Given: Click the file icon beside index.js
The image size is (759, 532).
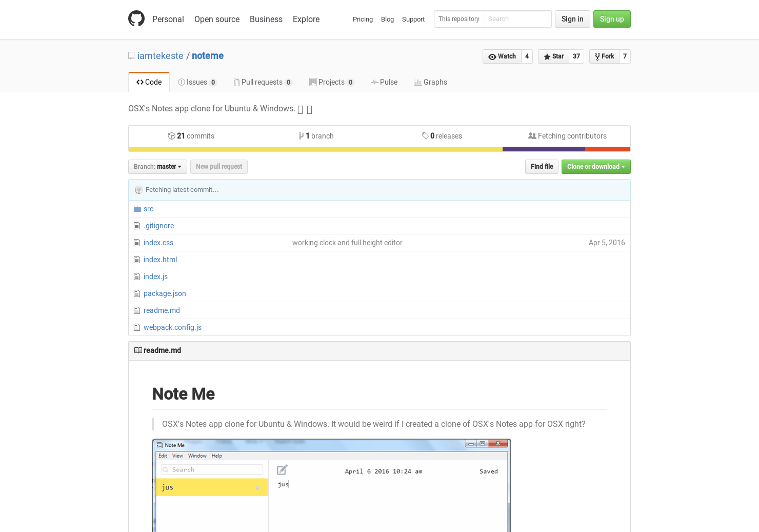Looking at the screenshot, I should 137,277.
